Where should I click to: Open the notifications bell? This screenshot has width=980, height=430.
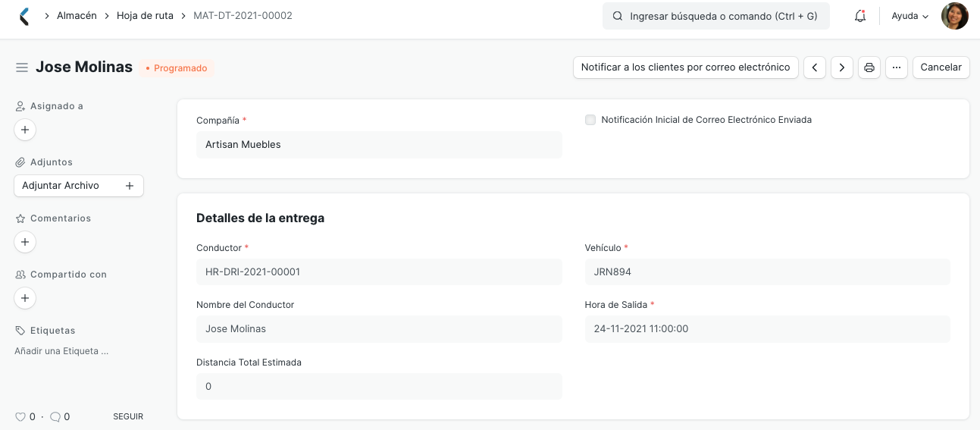pos(859,16)
